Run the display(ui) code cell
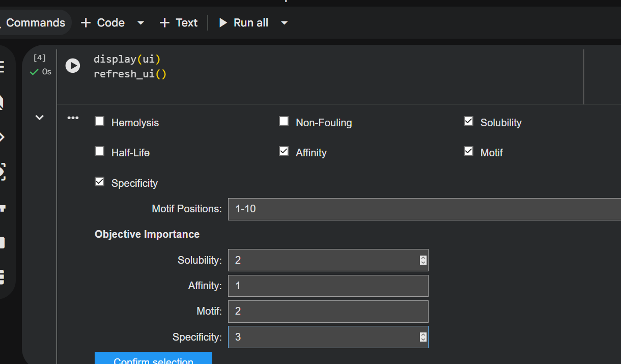 click(73, 66)
